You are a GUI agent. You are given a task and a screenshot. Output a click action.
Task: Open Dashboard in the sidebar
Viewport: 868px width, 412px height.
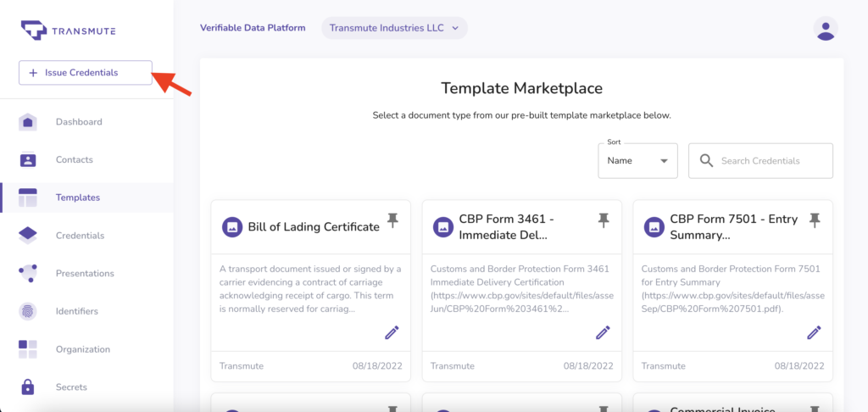tap(79, 122)
